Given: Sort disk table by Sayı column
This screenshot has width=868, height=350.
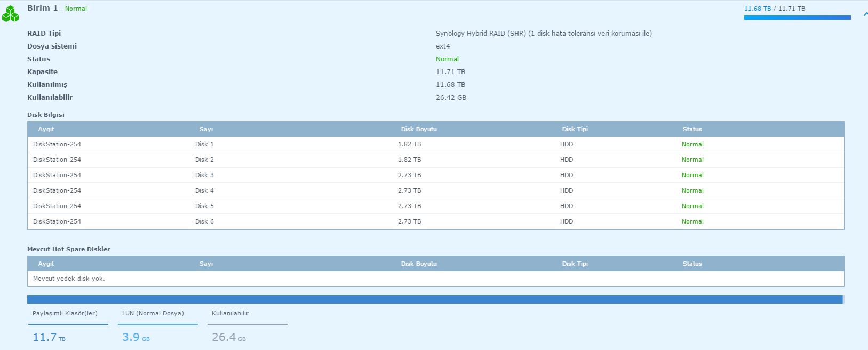Looking at the screenshot, I should coord(206,129).
